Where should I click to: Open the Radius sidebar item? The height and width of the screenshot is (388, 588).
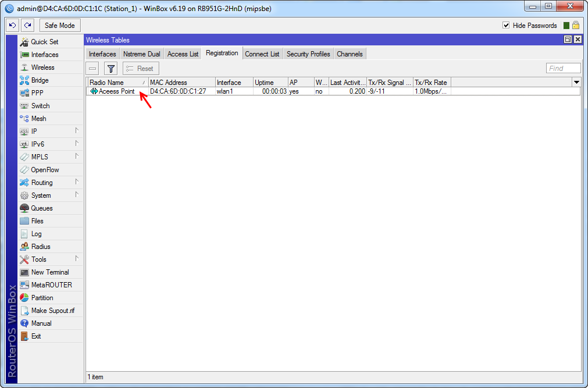click(50, 247)
